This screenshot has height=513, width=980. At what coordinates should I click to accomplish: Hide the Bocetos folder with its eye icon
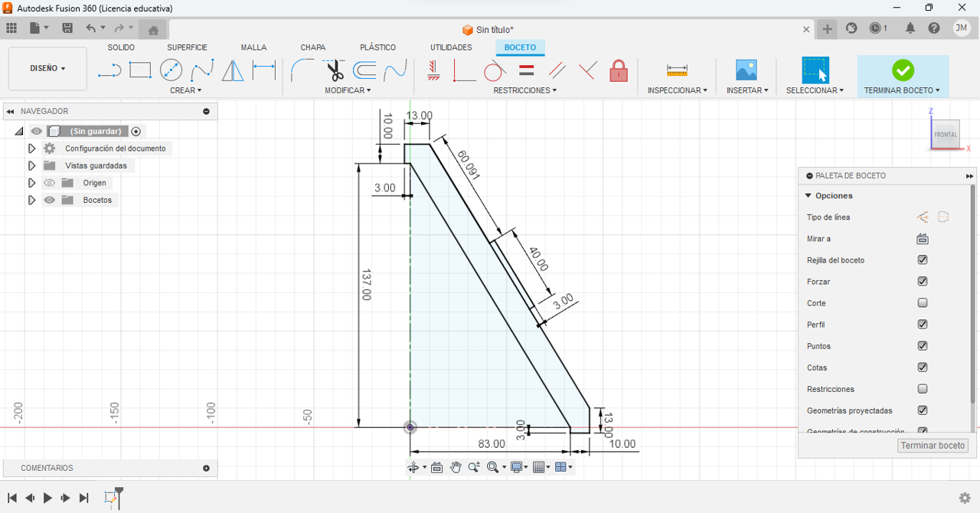(50, 200)
